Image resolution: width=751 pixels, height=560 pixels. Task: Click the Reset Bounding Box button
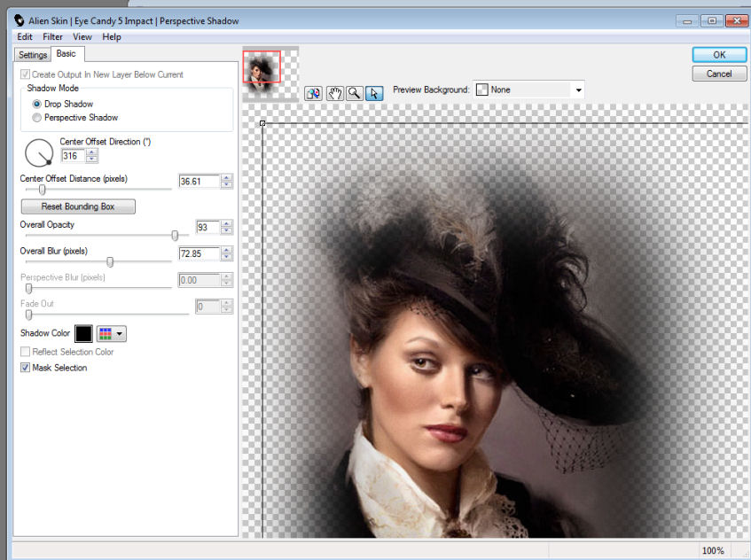pos(78,206)
